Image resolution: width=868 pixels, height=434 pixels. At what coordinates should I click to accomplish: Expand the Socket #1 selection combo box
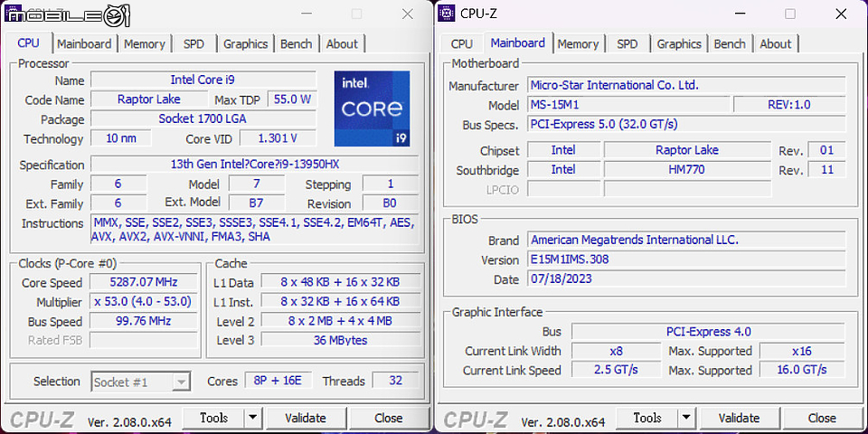point(141,382)
